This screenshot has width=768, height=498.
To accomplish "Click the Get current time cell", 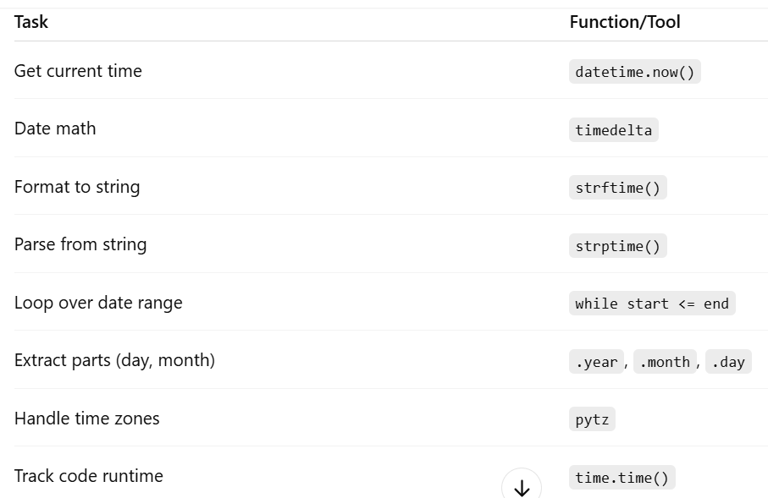I will click(78, 71).
